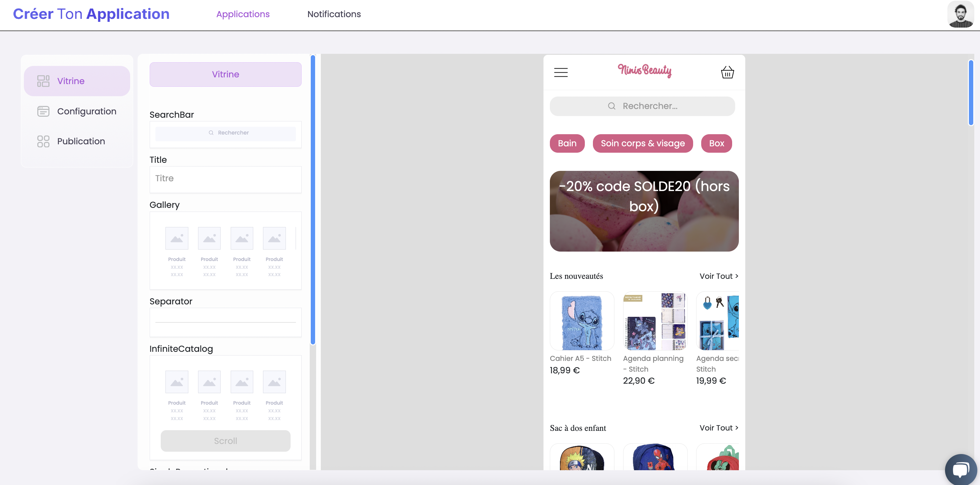Screen dimensions: 980x485
Task: Enable the Box category filter
Action: pos(716,143)
